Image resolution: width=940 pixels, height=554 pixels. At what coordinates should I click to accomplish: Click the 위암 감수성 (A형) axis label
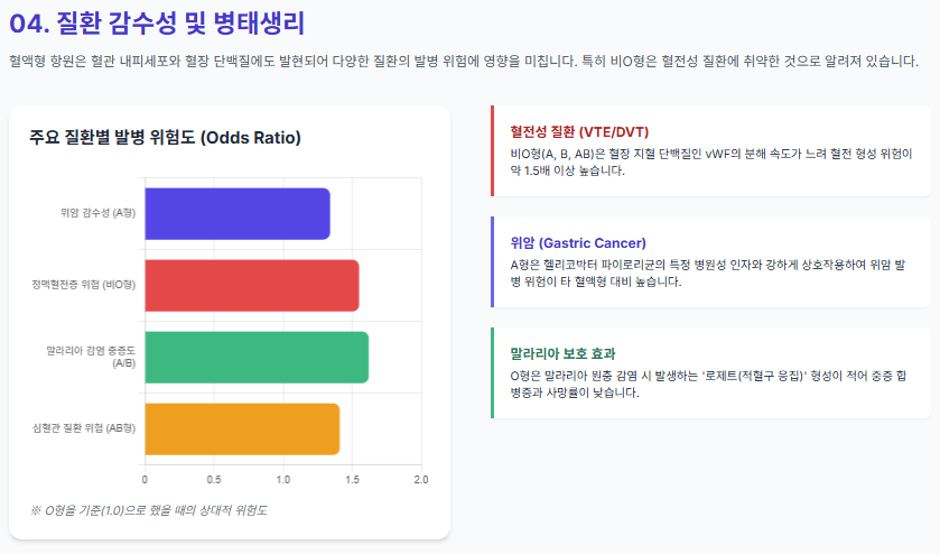tap(98, 213)
